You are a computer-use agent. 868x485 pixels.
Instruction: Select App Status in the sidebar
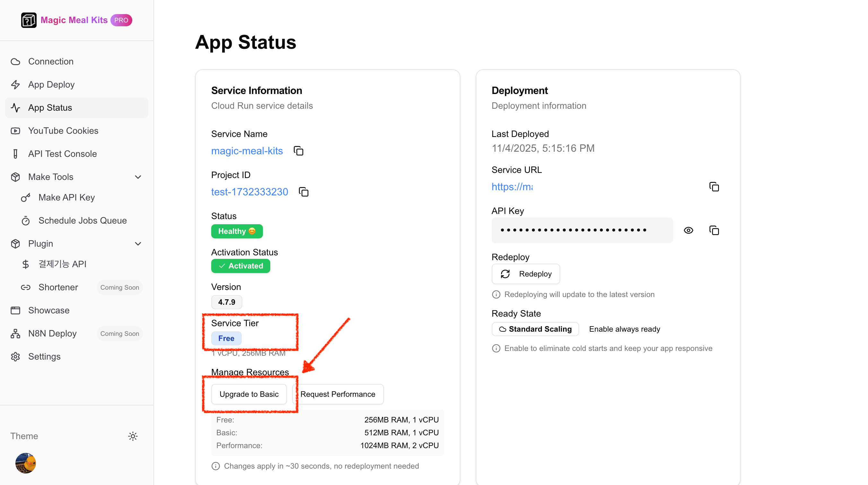tap(77, 108)
